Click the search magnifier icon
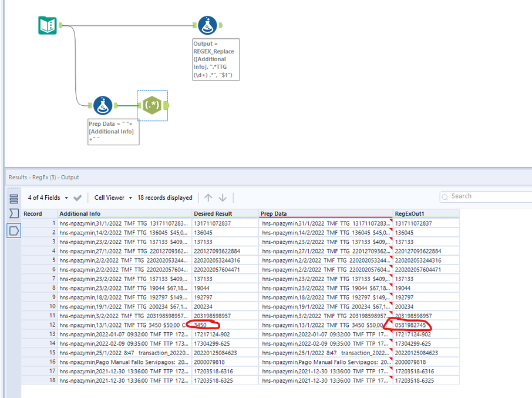This screenshot has width=532, height=398. point(445,197)
